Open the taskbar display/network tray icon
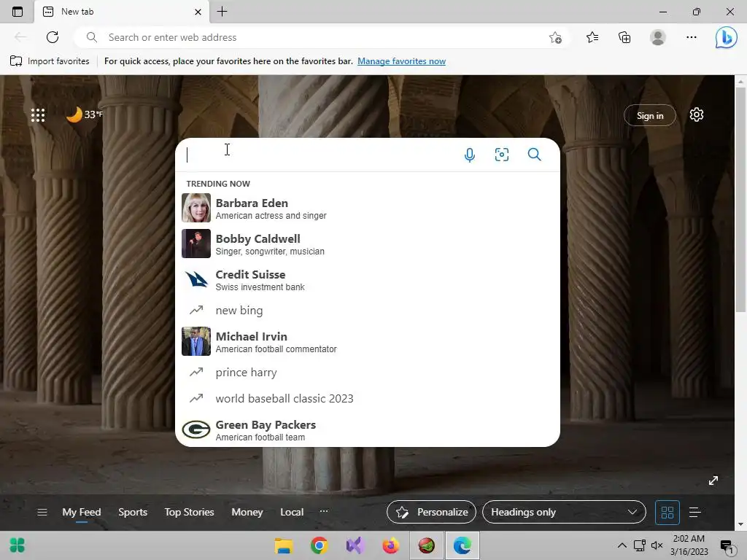The image size is (747, 560). 639,545
